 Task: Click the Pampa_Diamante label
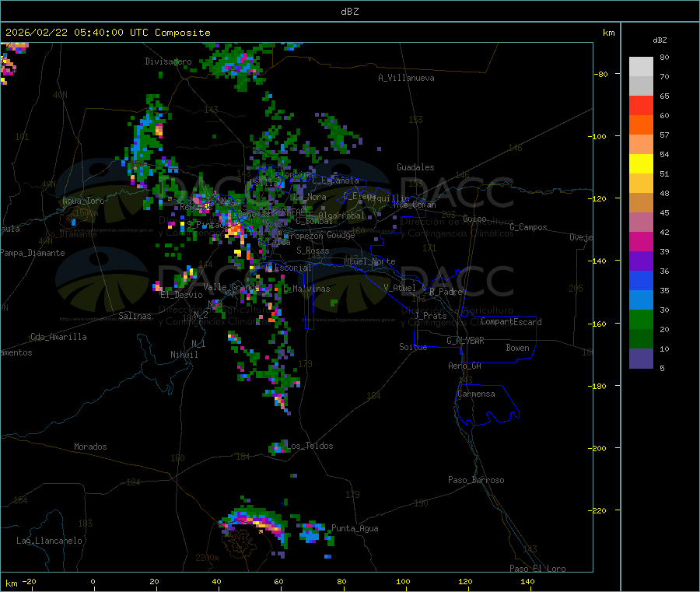point(33,253)
